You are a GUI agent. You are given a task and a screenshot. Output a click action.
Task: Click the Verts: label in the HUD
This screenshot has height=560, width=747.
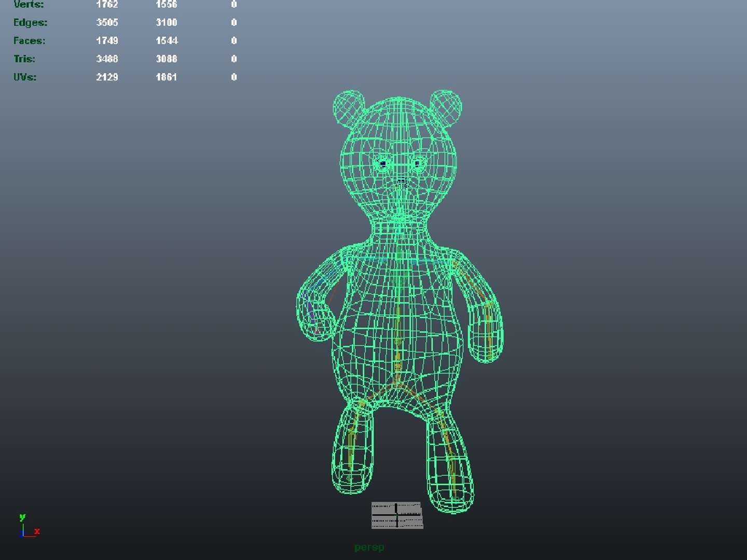(29, 4)
